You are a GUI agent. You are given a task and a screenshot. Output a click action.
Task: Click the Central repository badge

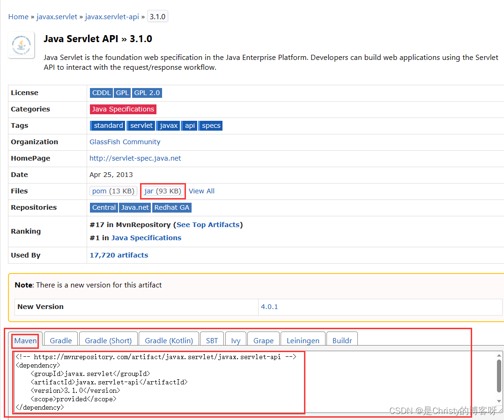pyautogui.click(x=104, y=207)
